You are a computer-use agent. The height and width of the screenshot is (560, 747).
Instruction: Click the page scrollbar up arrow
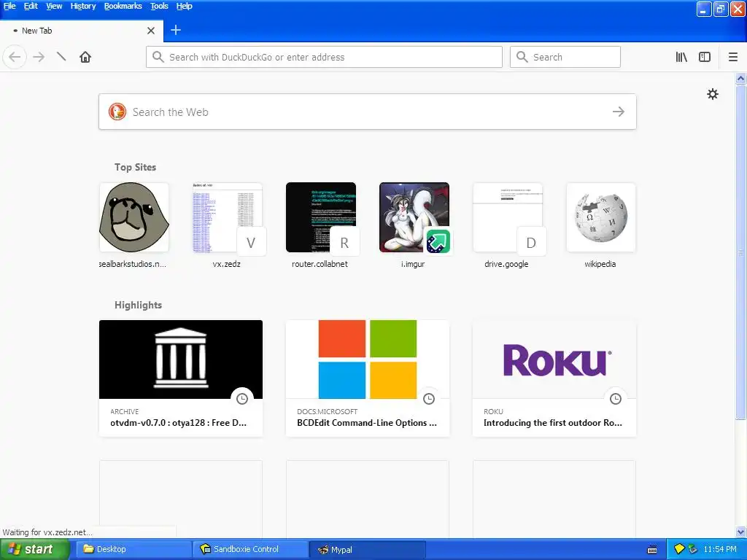pos(741,79)
